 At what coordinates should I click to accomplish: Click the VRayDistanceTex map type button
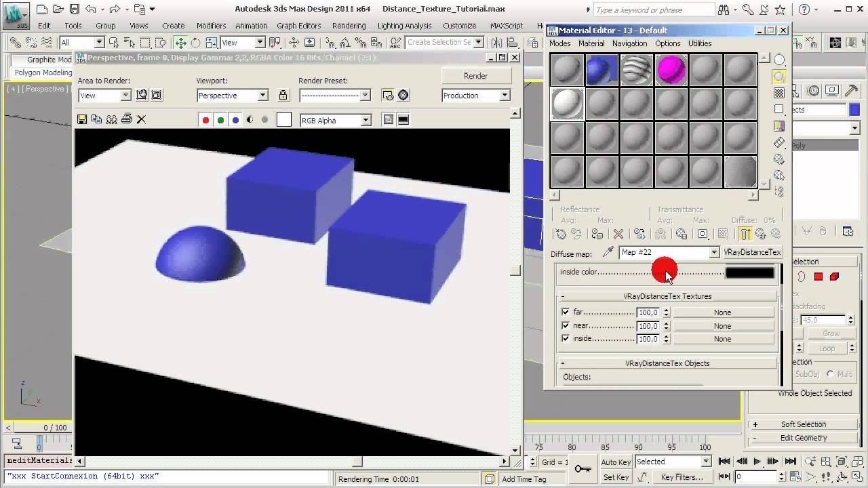point(752,252)
